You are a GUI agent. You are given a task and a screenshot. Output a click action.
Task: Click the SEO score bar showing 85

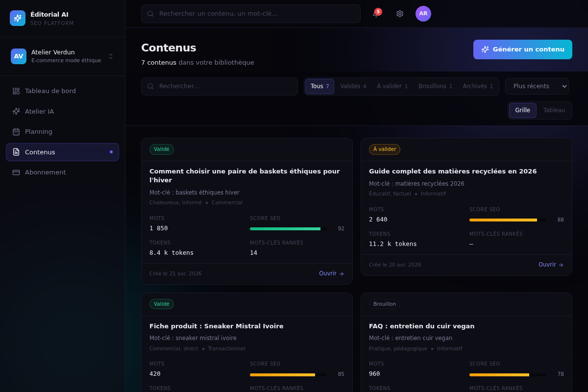[x=288, y=375]
